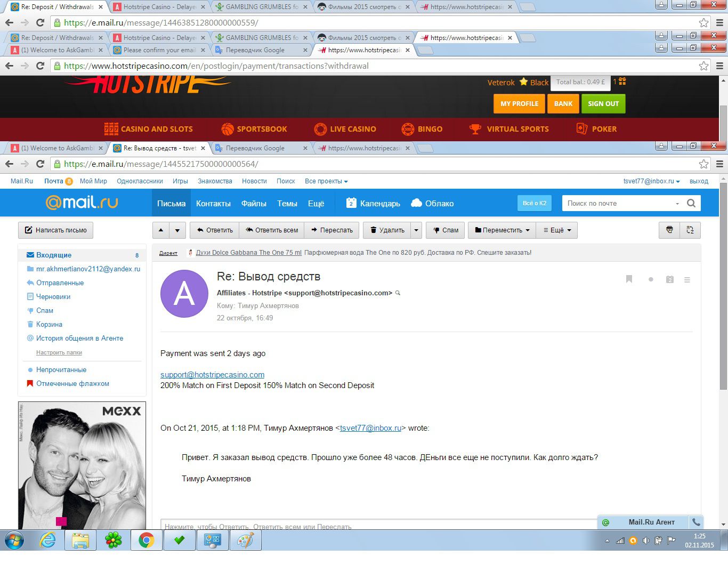Screen dimensions: 728x580
Task: Click the MEXX advertisement image
Action: point(82,465)
